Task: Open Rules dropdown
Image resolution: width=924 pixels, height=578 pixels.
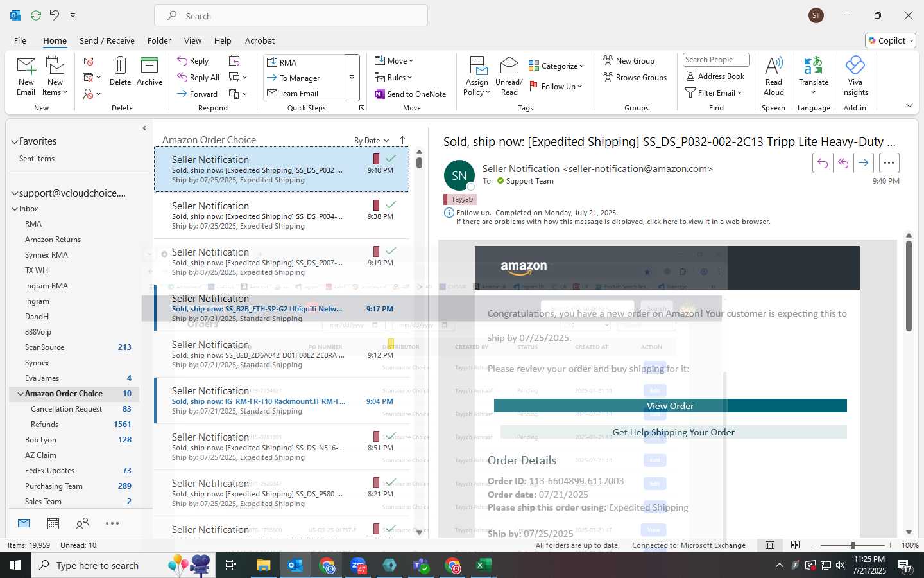Action: pos(393,78)
